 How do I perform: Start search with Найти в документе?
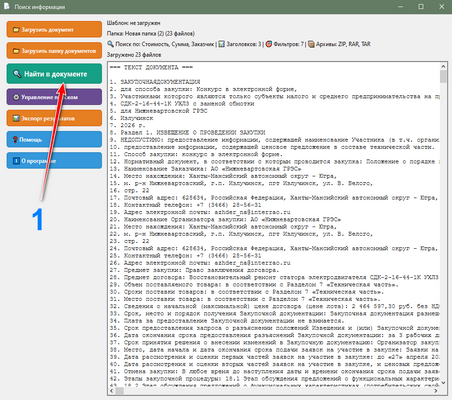[x=54, y=74]
